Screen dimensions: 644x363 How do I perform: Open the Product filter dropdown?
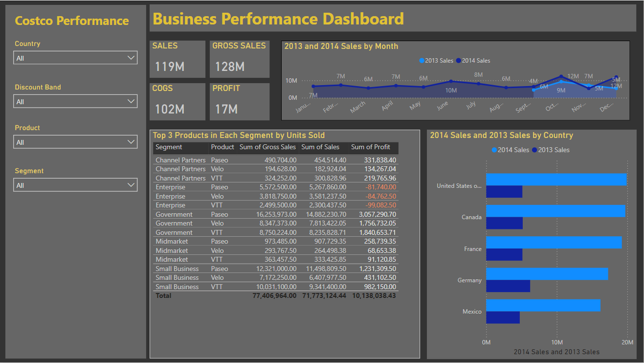coord(75,142)
